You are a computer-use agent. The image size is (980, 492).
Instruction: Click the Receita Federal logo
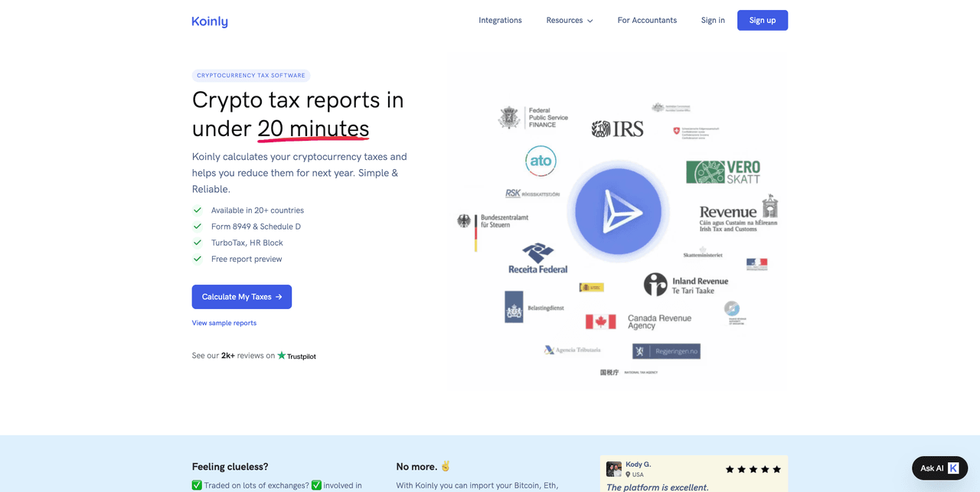[538, 259]
